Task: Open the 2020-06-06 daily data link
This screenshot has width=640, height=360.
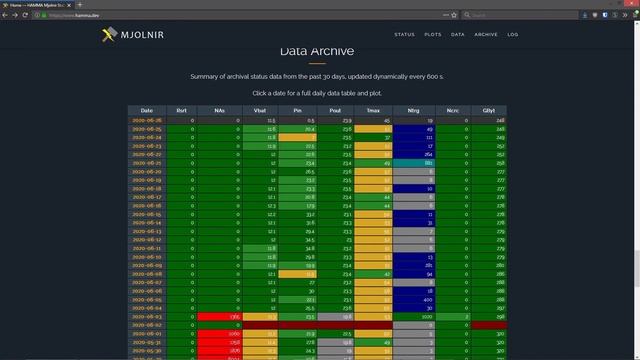Action: [147, 291]
